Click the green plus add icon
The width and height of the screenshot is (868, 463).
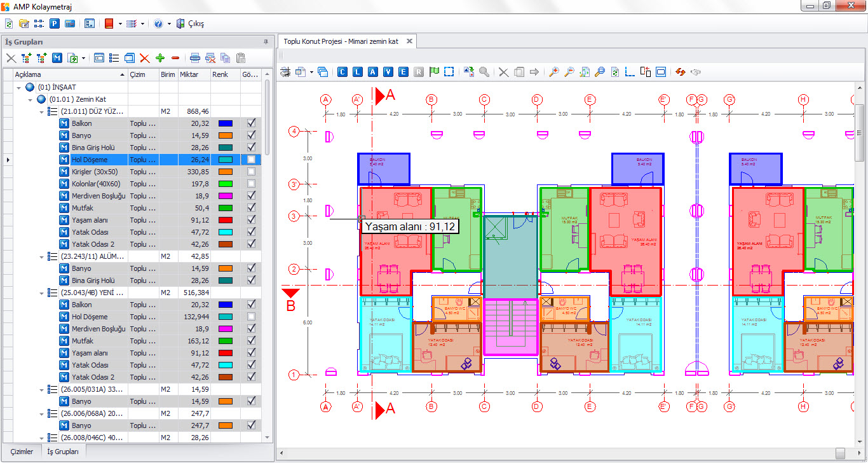point(160,58)
